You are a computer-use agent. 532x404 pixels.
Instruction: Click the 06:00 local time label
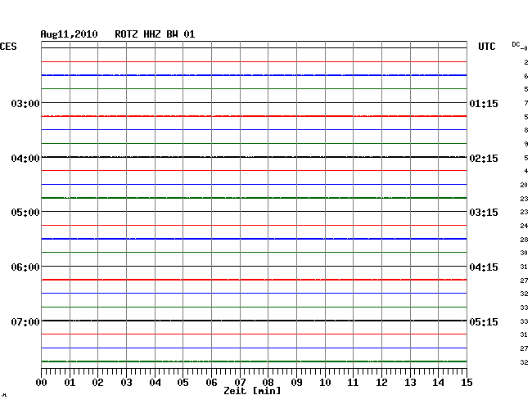(x=25, y=267)
